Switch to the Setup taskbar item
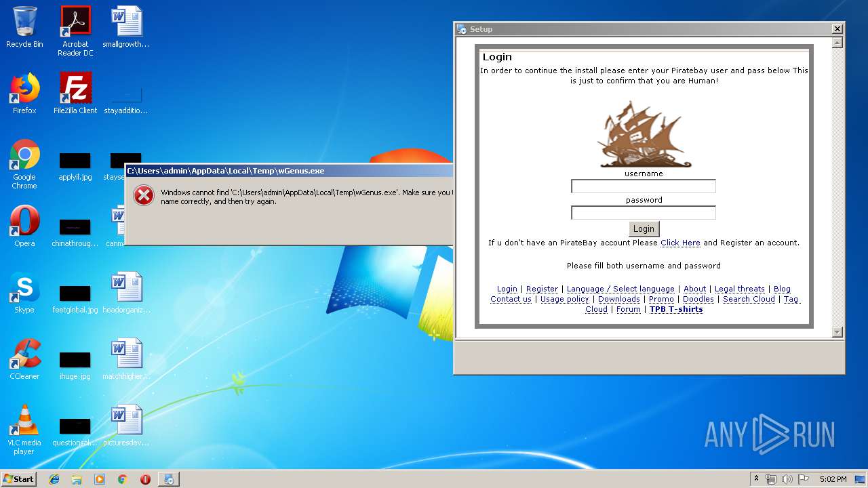The width and height of the screenshot is (868, 488). coord(168,479)
